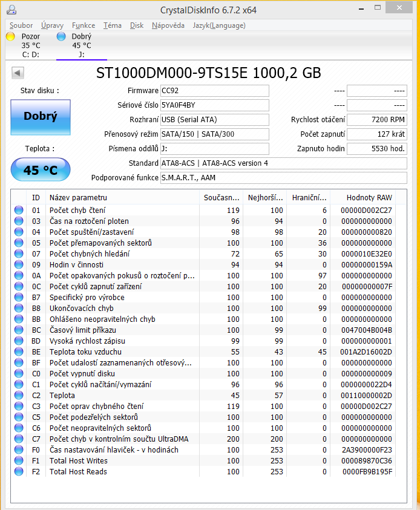Click status circle for ID 05 přemapovaných sektorů
The width and height of the screenshot is (420, 510).
pyautogui.click(x=19, y=243)
